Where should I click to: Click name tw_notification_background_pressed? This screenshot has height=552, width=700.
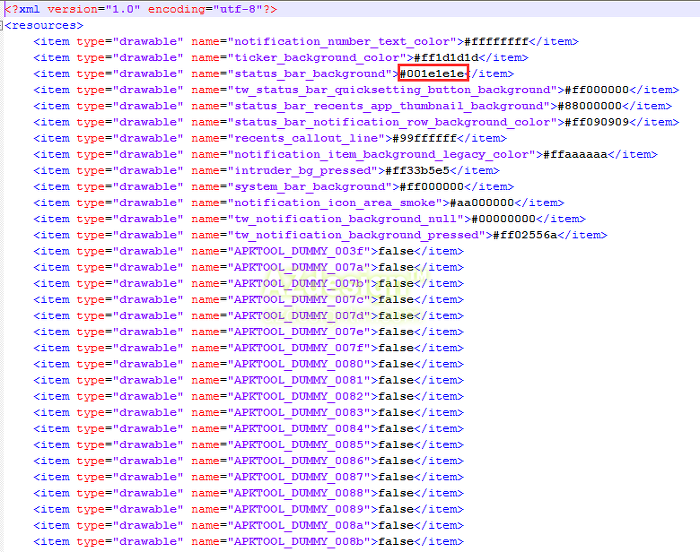pyautogui.click(x=357, y=234)
